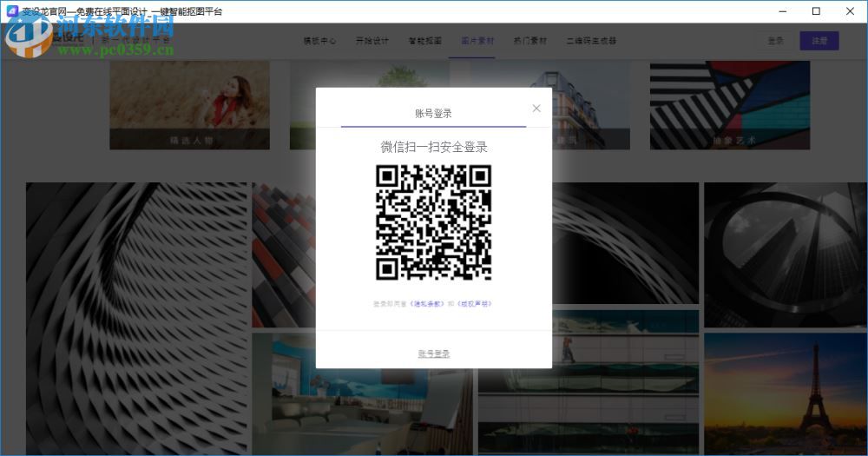This screenshot has height=456, width=868.
Task: Select the 账号登录 tab heading in dialog
Action: click(433, 114)
